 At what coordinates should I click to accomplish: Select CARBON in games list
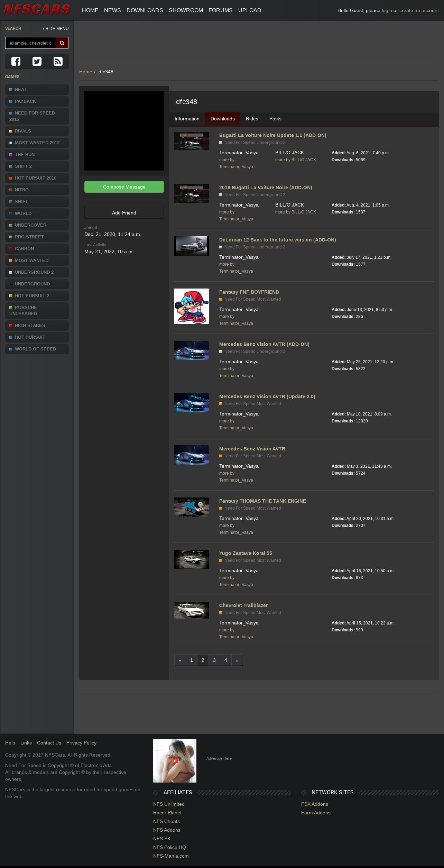click(x=37, y=249)
